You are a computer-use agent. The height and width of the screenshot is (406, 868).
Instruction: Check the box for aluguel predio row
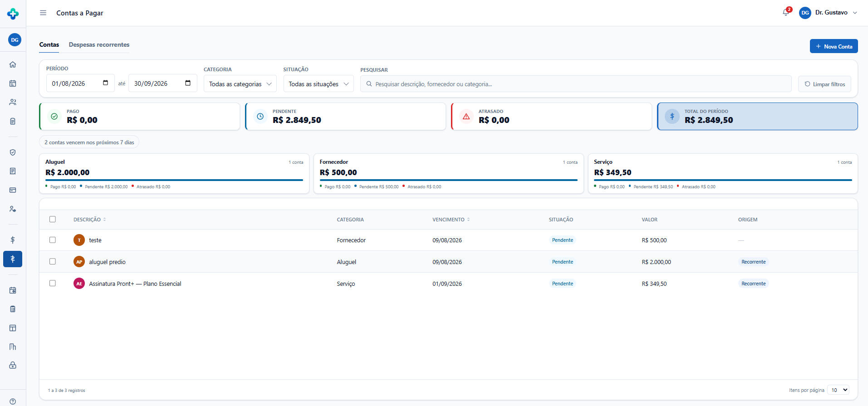pos(53,262)
